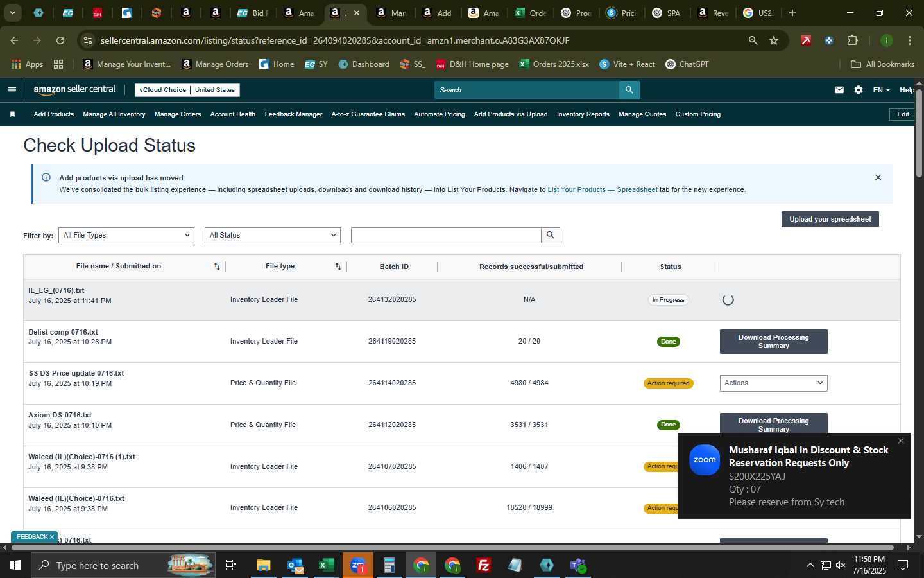The width and height of the screenshot is (924, 578).
Task: Open the vCloud Choice United States account switcher
Action: (187, 90)
